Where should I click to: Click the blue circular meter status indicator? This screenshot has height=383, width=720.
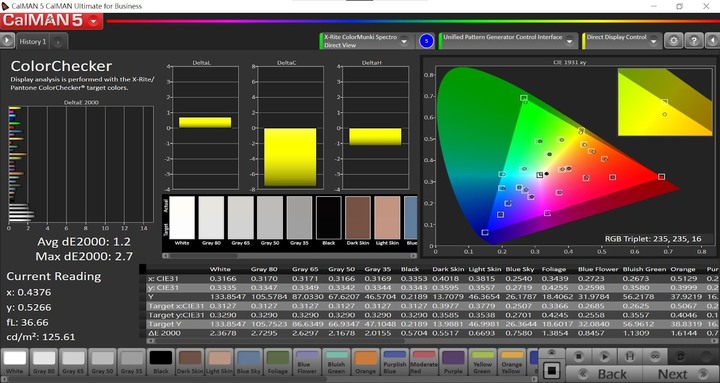click(426, 41)
